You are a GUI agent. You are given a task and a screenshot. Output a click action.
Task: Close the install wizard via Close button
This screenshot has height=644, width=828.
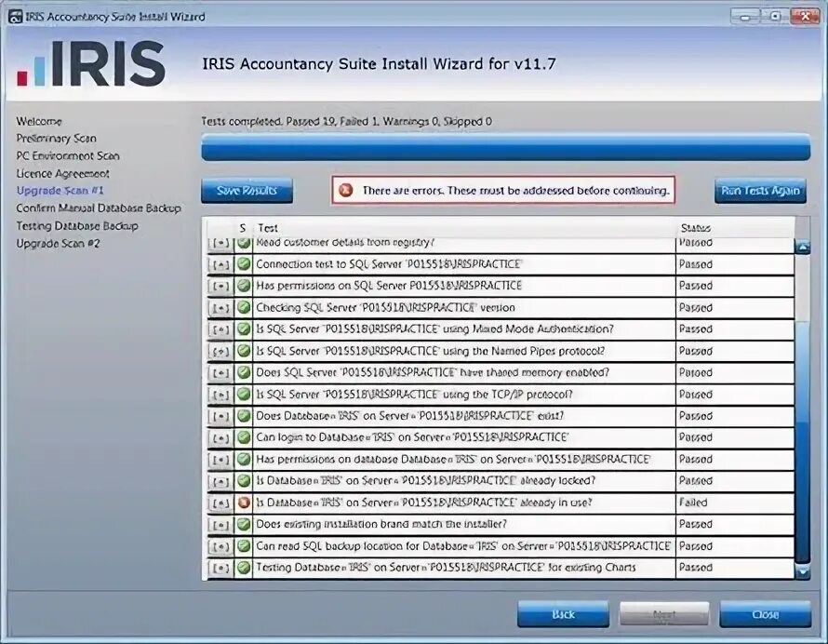pyautogui.click(x=765, y=614)
